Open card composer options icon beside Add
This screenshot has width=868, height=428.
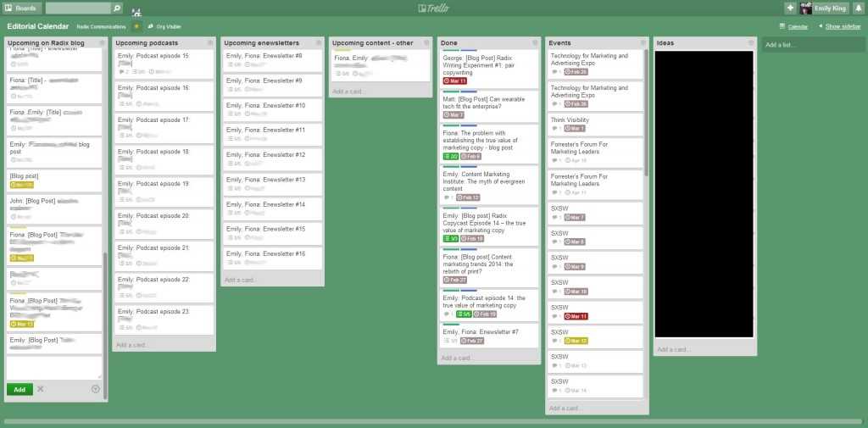pyautogui.click(x=95, y=389)
